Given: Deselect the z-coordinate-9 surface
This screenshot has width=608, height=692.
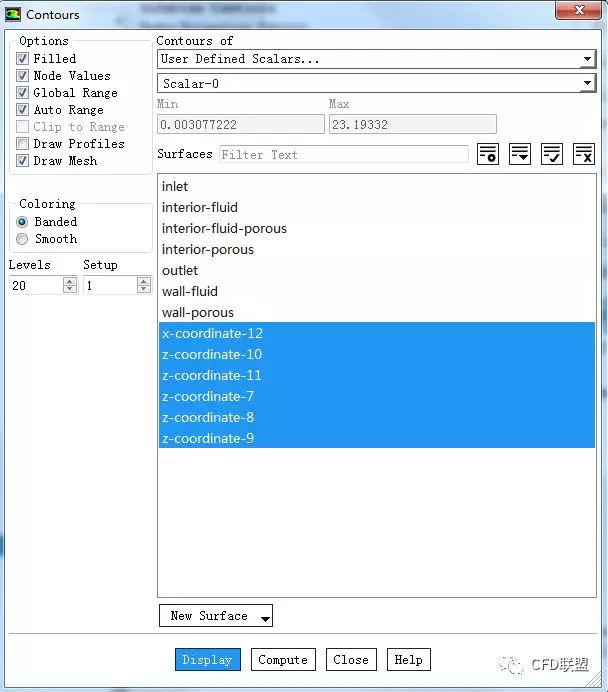Looking at the screenshot, I should tap(376, 438).
